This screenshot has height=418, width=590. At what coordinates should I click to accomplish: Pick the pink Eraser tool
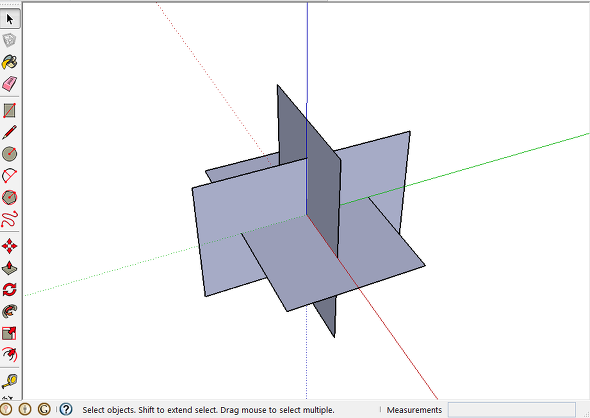point(9,84)
